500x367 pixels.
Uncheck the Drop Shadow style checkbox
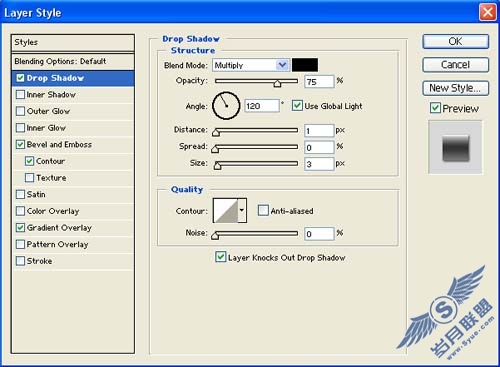coord(20,78)
